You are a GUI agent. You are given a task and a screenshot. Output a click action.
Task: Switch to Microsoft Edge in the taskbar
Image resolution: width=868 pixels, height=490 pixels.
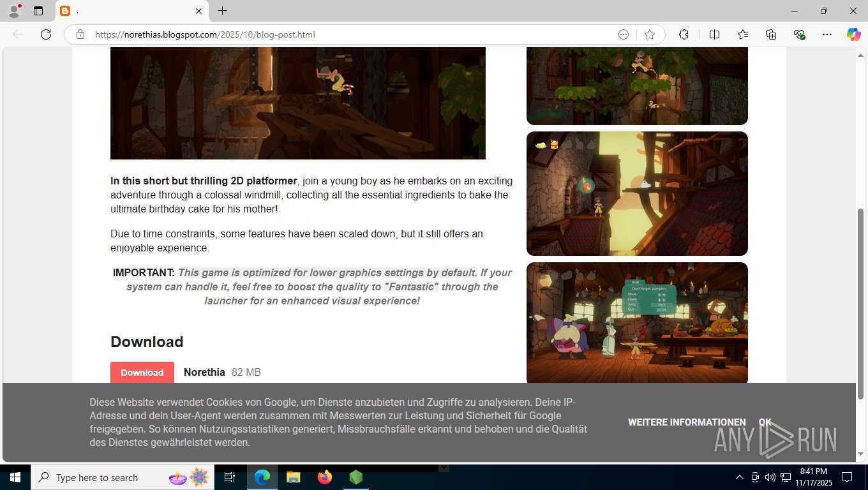(x=262, y=477)
